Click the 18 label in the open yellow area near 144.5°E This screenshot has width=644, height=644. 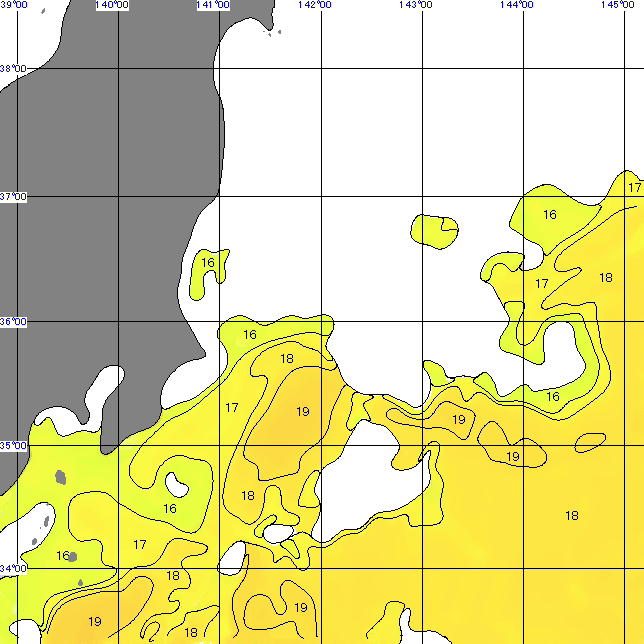pyautogui.click(x=572, y=516)
